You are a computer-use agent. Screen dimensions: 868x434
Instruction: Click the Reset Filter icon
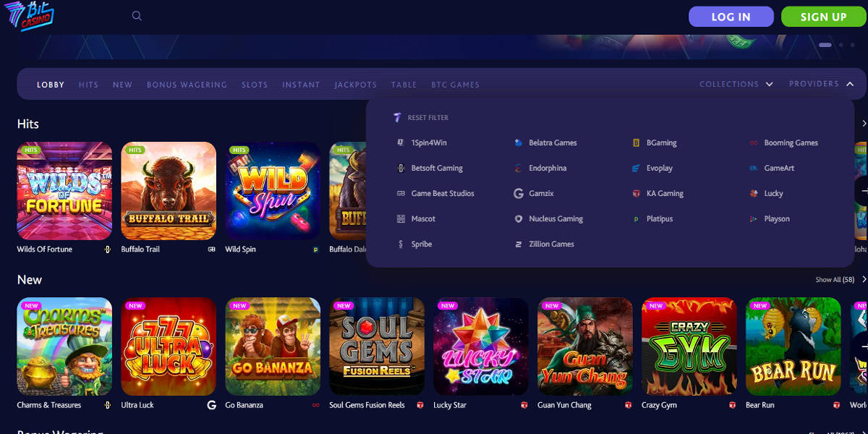coord(397,117)
